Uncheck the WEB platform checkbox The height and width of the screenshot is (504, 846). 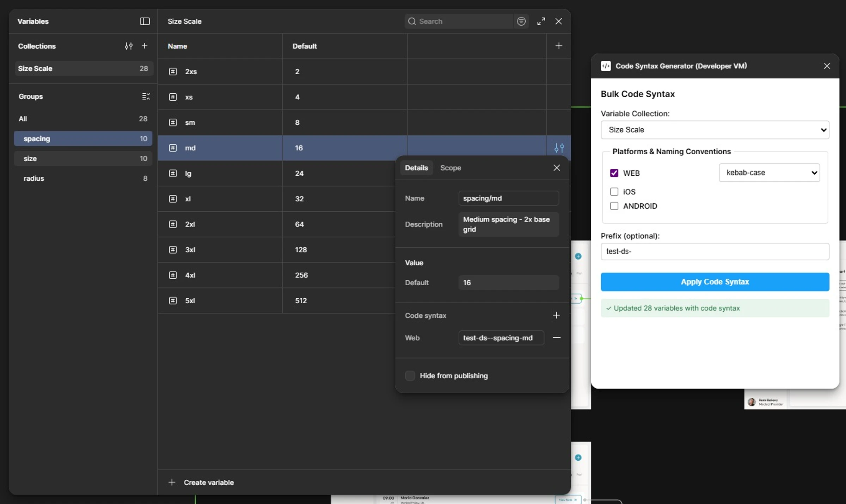[x=614, y=173]
